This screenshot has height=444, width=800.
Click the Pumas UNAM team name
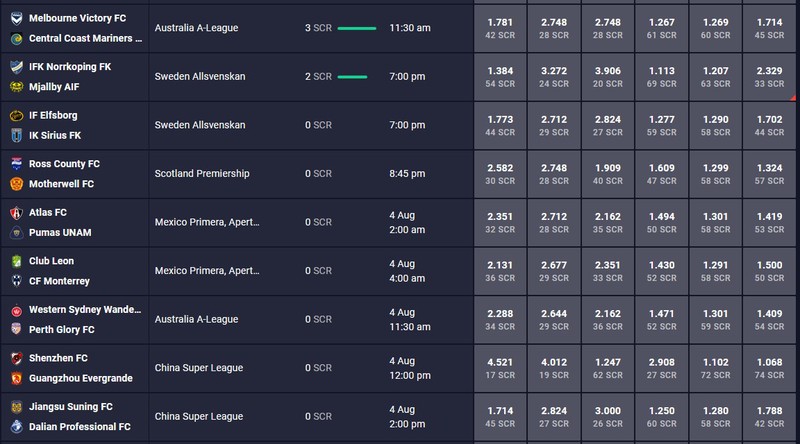[x=60, y=233]
